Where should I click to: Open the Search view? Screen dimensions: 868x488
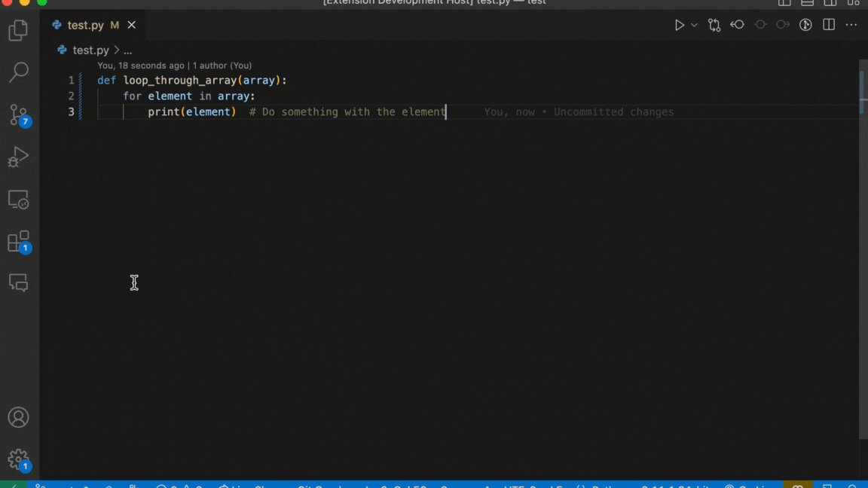point(18,72)
